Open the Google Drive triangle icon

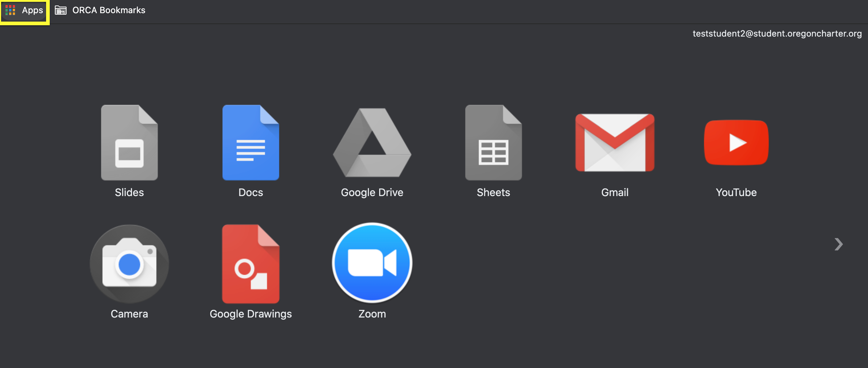[372, 143]
